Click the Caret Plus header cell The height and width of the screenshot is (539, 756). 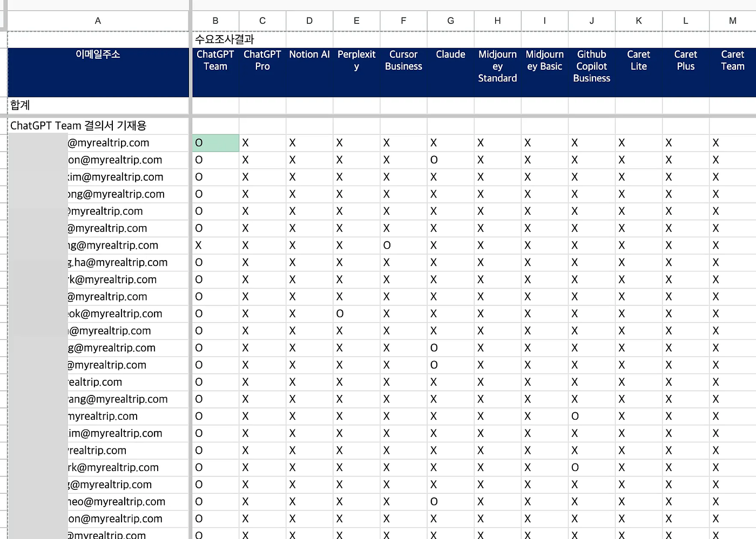(685, 72)
